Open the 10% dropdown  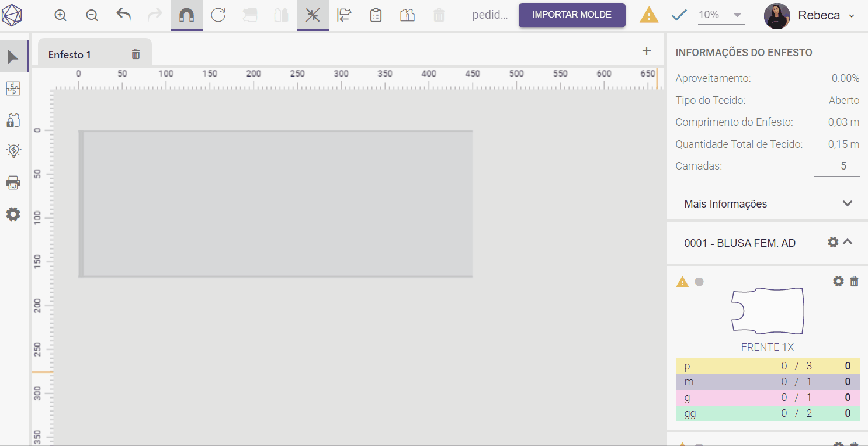pyautogui.click(x=721, y=15)
